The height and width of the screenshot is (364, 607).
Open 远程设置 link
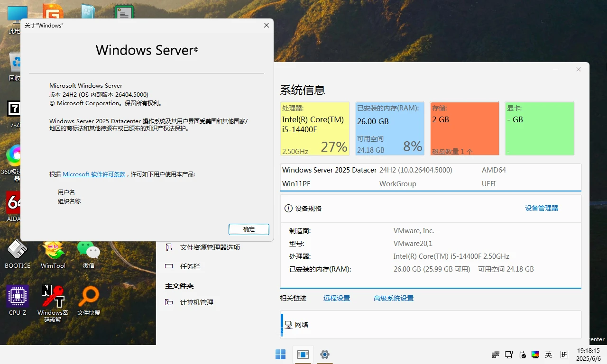click(337, 298)
